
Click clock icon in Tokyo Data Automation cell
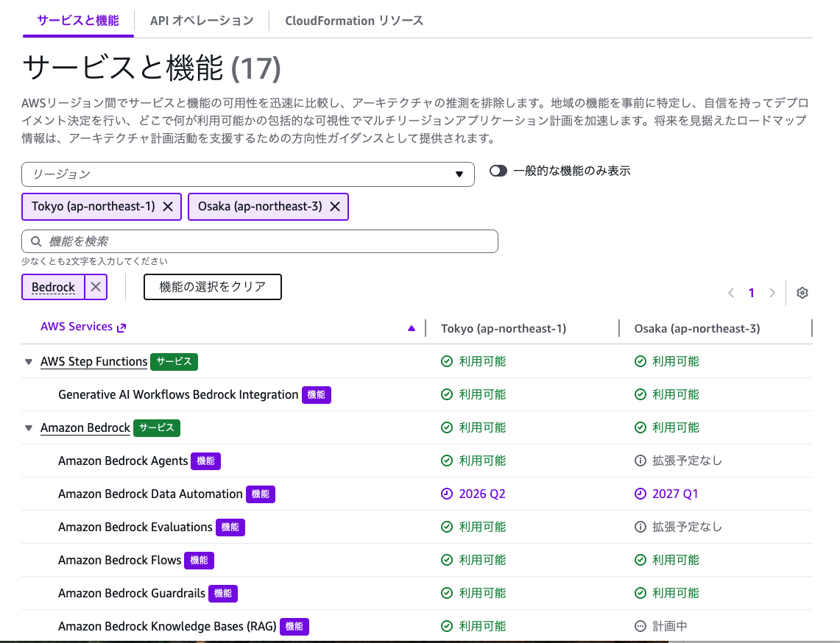coord(447,494)
